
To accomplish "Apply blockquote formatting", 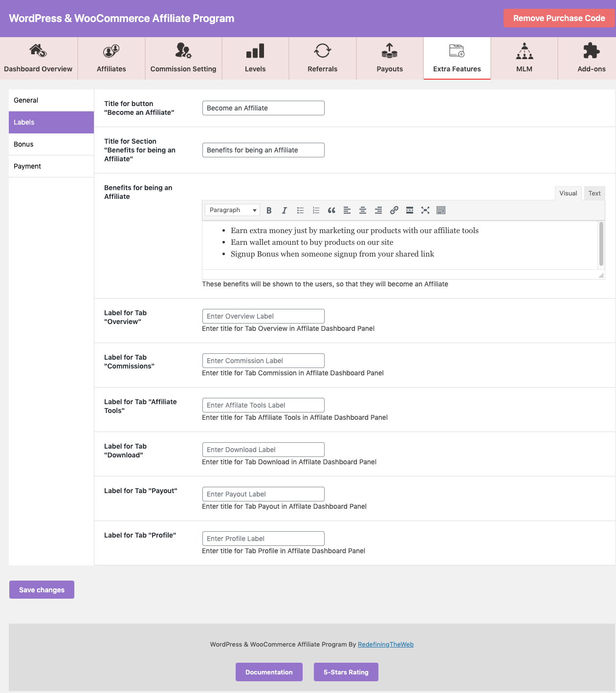I will [331, 210].
